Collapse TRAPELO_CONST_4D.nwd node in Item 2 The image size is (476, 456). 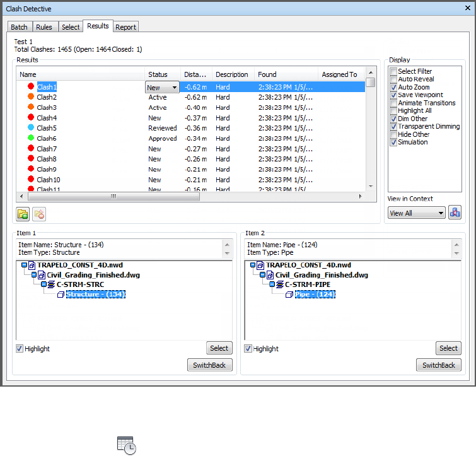(x=253, y=265)
